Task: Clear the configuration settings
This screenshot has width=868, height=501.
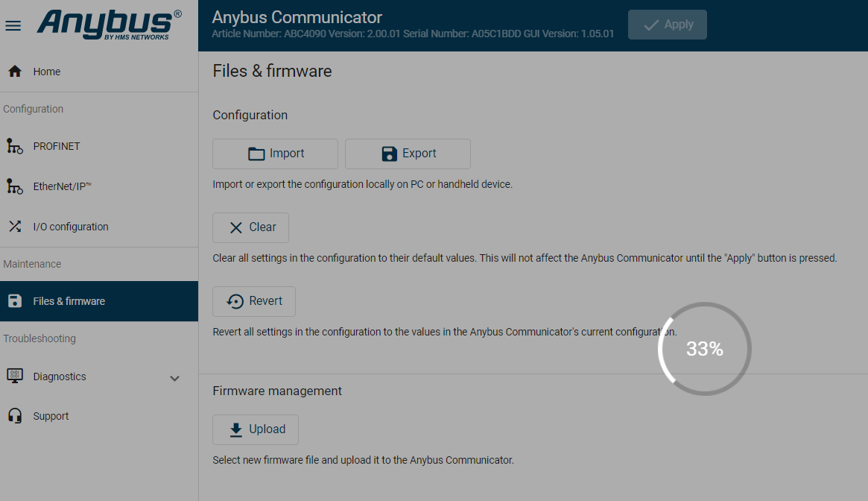Action: [251, 228]
